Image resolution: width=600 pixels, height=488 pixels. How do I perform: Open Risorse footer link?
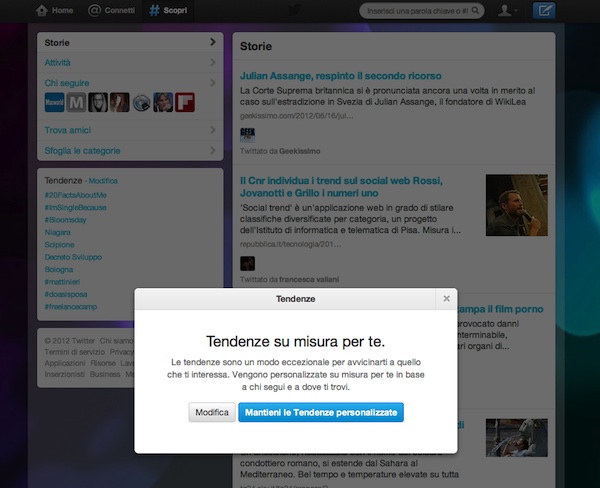[x=103, y=363]
